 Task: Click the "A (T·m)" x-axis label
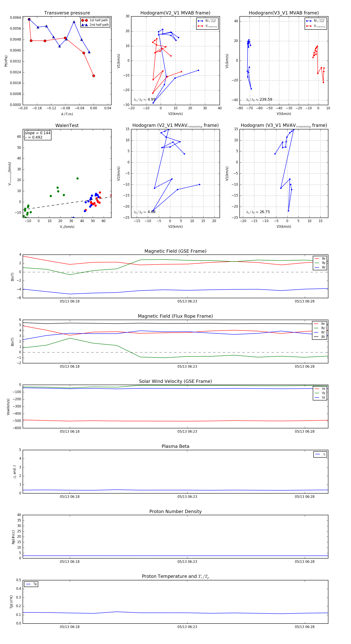(67, 114)
